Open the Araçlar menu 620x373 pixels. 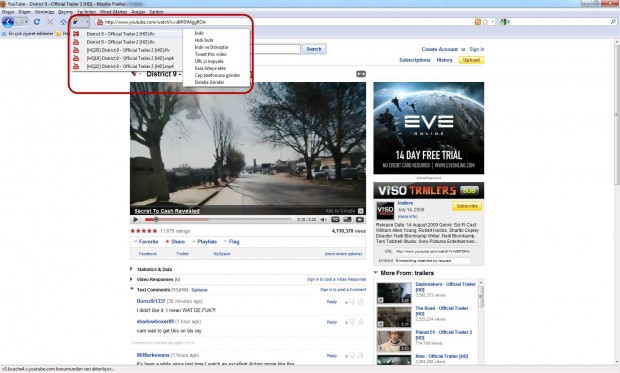[x=138, y=12]
